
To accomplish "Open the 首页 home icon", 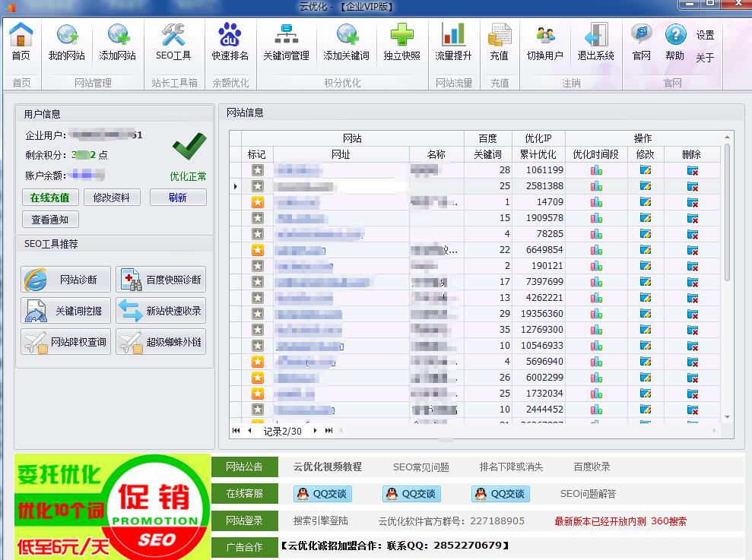I will pyautogui.click(x=21, y=42).
